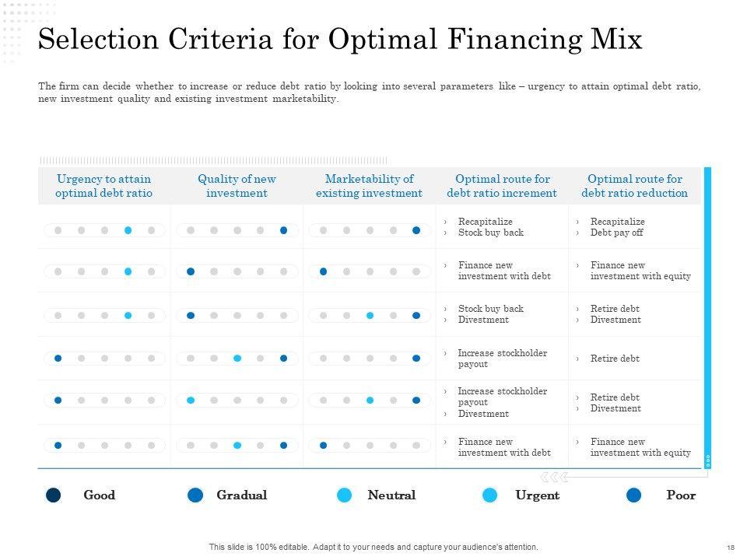Select 'Urgency to attain optimal debt ratio' header
Screen dimensions: 747x560
point(103,186)
